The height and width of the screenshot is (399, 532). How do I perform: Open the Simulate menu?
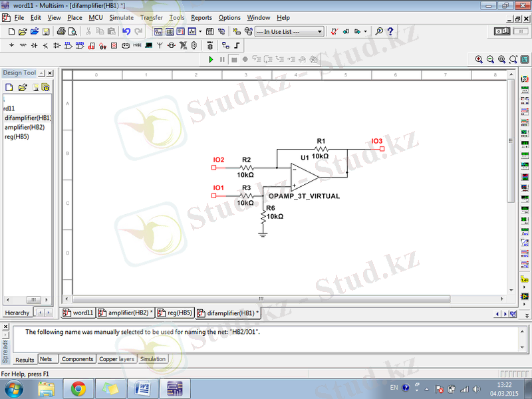(121, 17)
